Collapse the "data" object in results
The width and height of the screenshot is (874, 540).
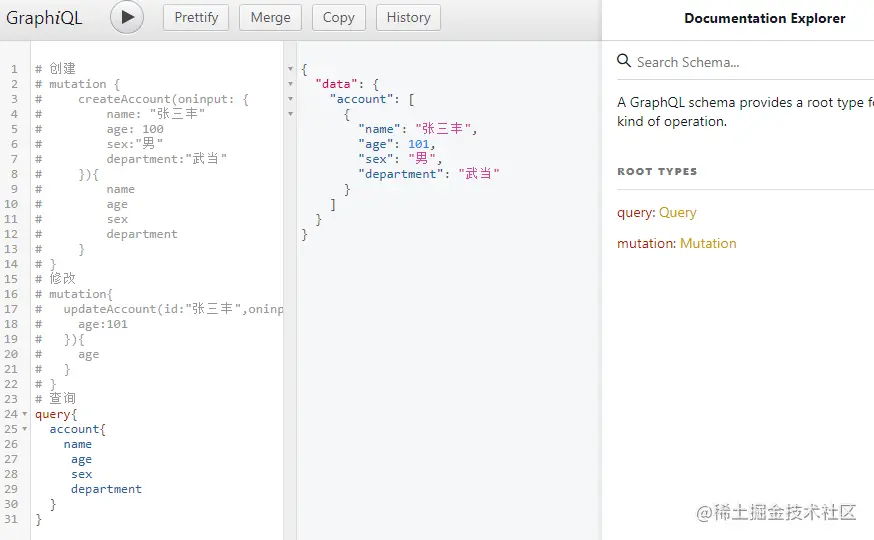click(x=290, y=84)
